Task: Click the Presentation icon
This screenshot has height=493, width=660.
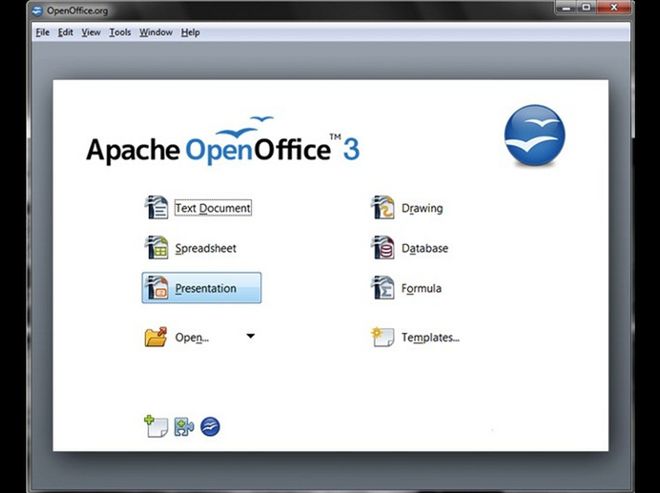Action: coord(157,288)
